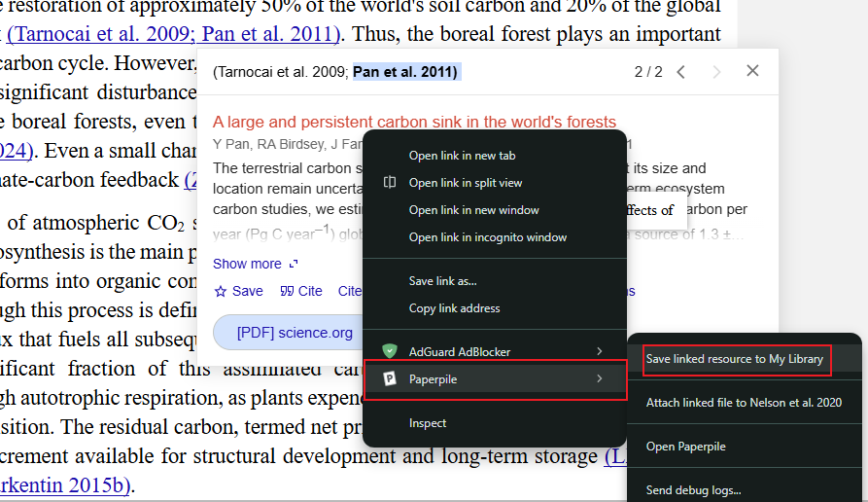This screenshot has width=868, height=502.
Task: Choose Open link in new tab
Action: coord(462,156)
